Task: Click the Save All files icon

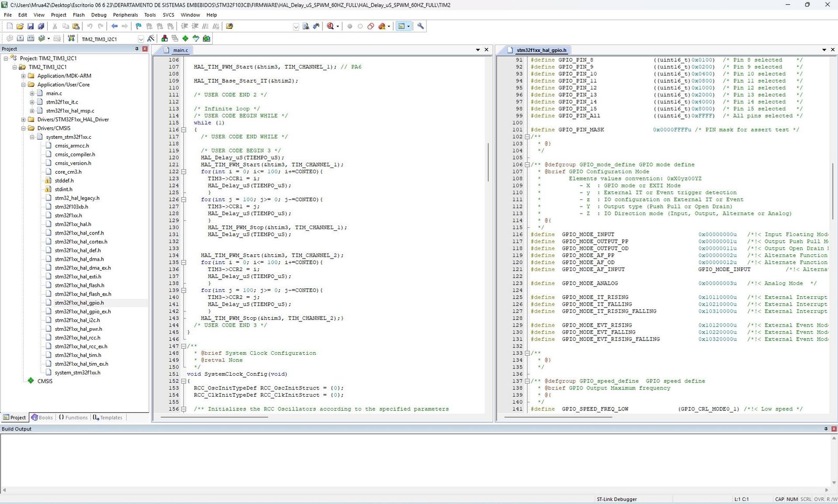Action: (x=41, y=26)
